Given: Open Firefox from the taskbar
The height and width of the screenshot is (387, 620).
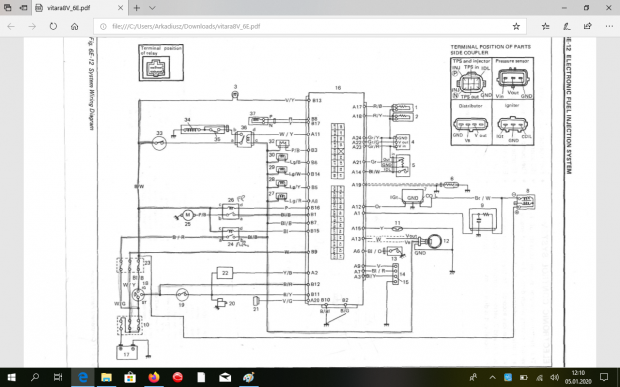Looking at the screenshot, I should click(x=154, y=378).
